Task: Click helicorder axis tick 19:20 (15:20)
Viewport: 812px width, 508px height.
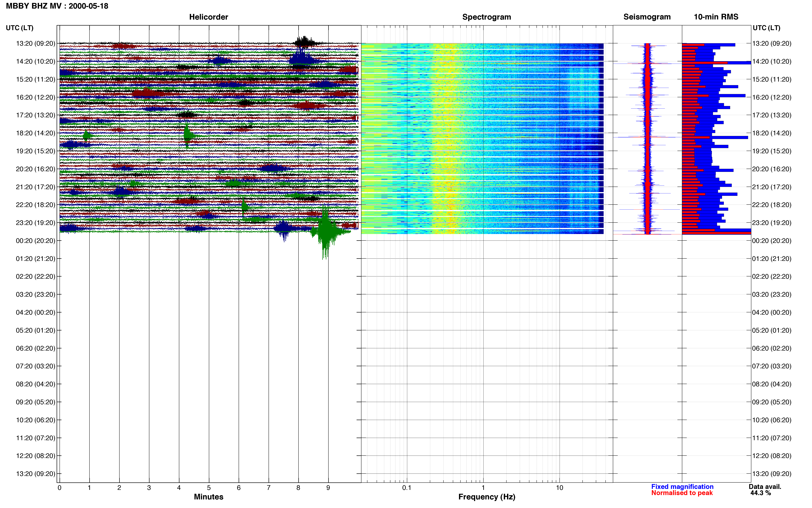Action: (36, 151)
